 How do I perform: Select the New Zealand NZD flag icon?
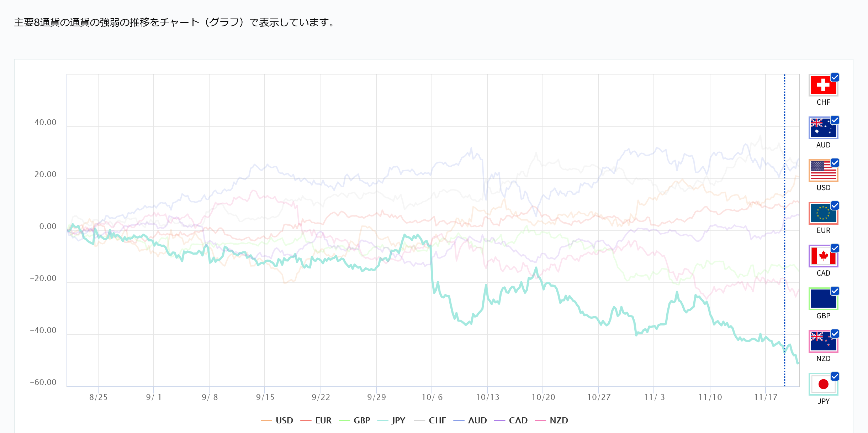[823, 341]
